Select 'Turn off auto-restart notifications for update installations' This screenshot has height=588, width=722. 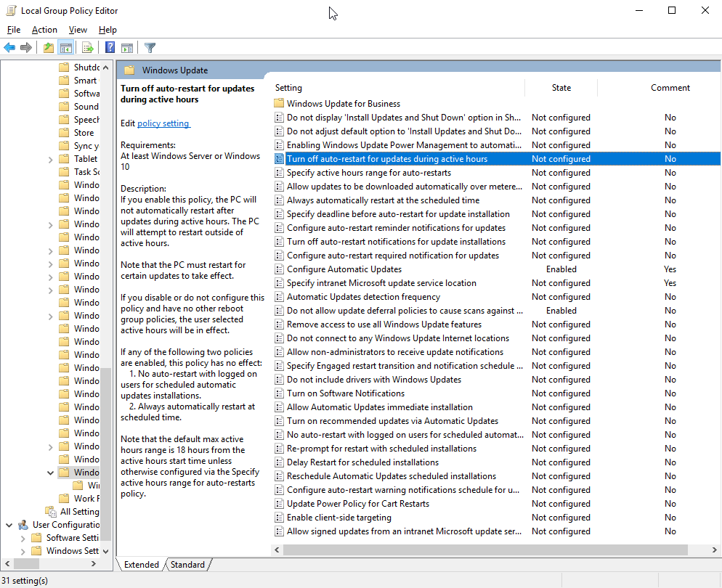(x=396, y=242)
